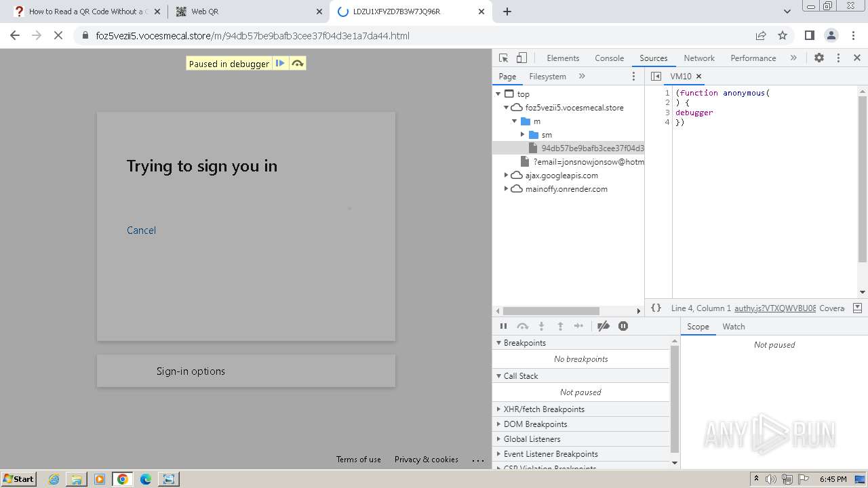The width and height of the screenshot is (868, 488).
Task: Open the authy.js source link
Action: pyautogui.click(x=775, y=308)
